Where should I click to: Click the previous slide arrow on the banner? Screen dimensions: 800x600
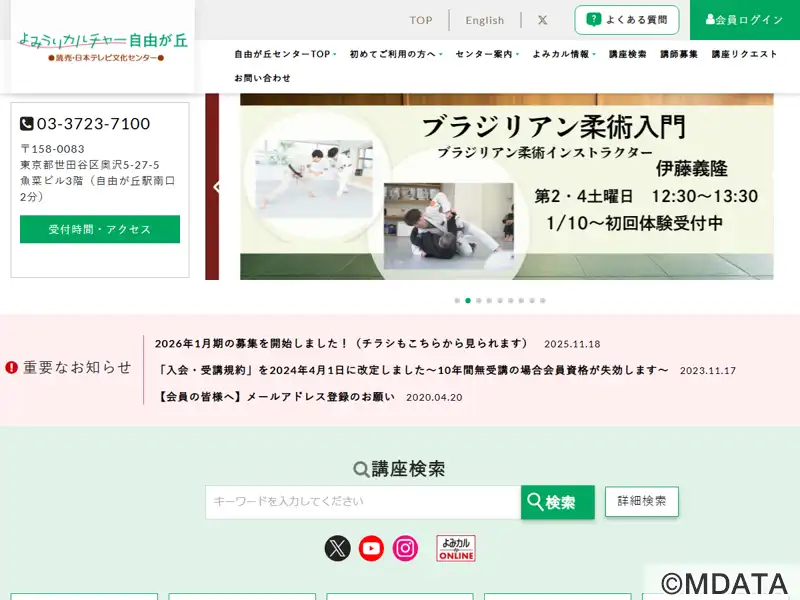(x=216, y=187)
